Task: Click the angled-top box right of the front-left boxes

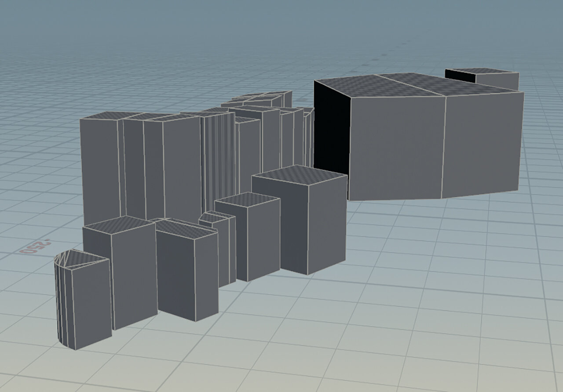Action: pyautogui.click(x=187, y=272)
